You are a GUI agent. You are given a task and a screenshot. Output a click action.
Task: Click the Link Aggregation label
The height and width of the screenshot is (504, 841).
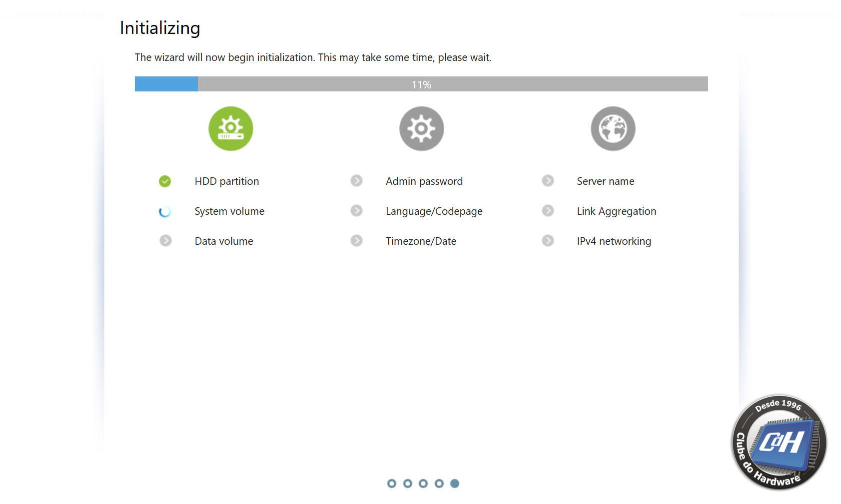tap(617, 211)
